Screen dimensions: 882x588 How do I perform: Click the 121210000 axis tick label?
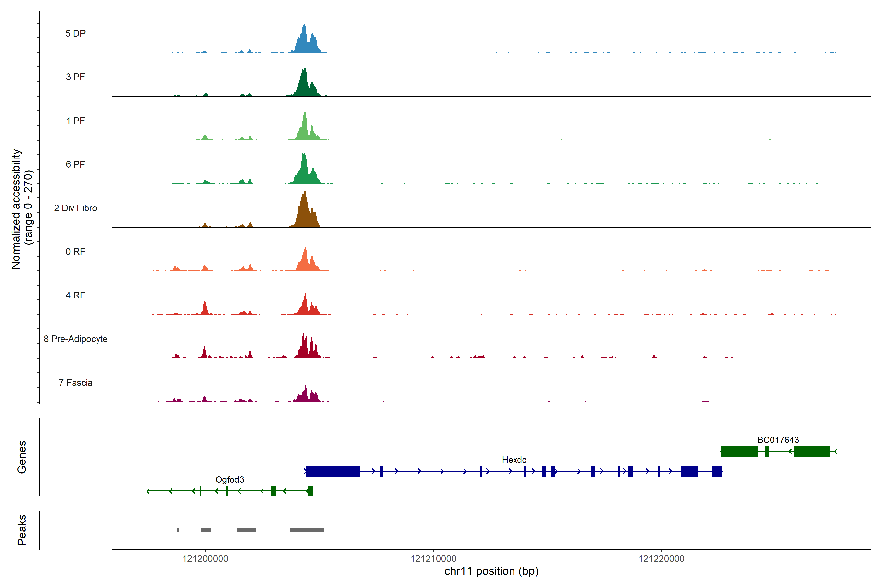click(433, 559)
